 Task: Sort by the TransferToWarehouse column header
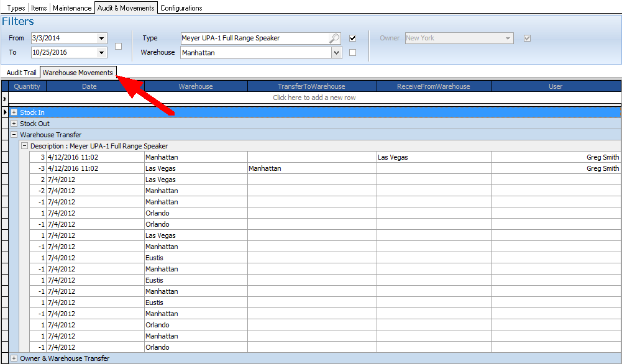(311, 86)
